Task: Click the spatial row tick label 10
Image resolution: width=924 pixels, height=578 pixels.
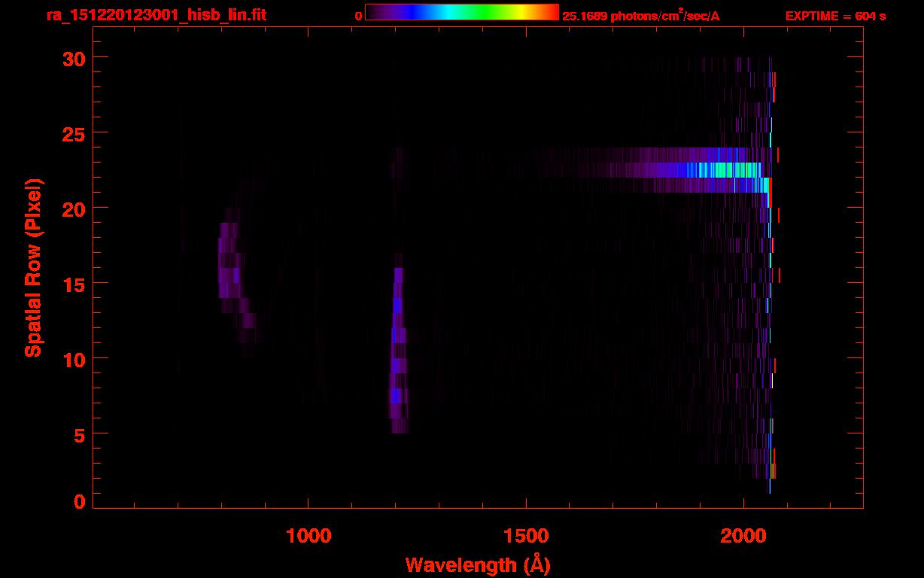Action: (75, 359)
